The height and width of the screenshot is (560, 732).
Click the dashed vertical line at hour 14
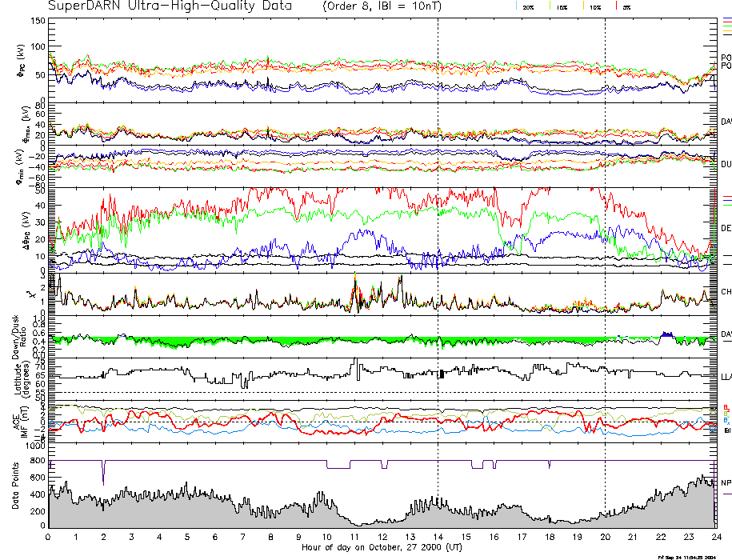pos(438,240)
